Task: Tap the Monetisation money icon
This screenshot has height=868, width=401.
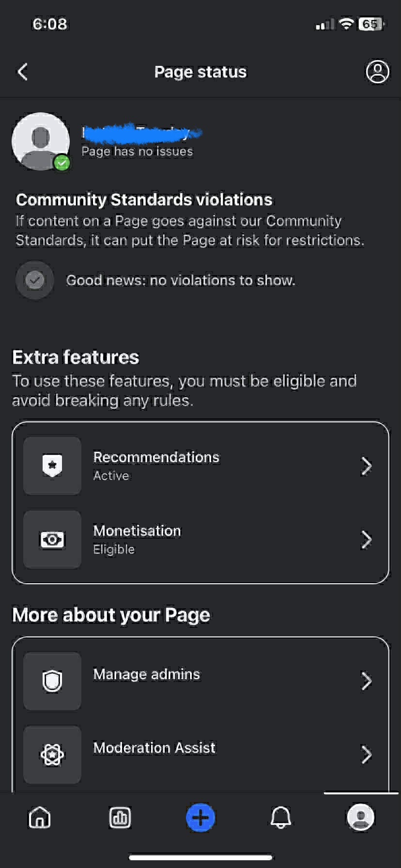Action: tap(52, 540)
